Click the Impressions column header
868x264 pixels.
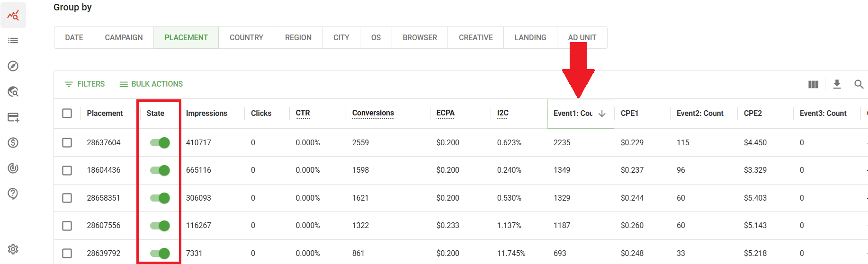[206, 114]
